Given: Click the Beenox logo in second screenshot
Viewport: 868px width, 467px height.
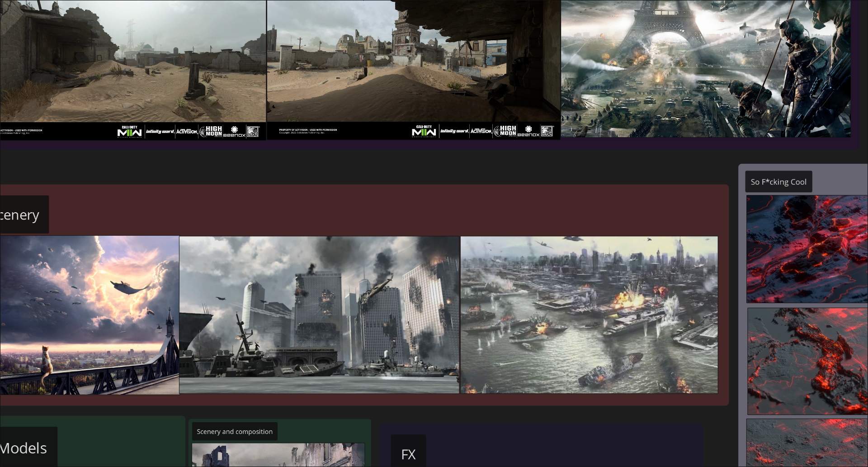Looking at the screenshot, I should tap(528, 131).
